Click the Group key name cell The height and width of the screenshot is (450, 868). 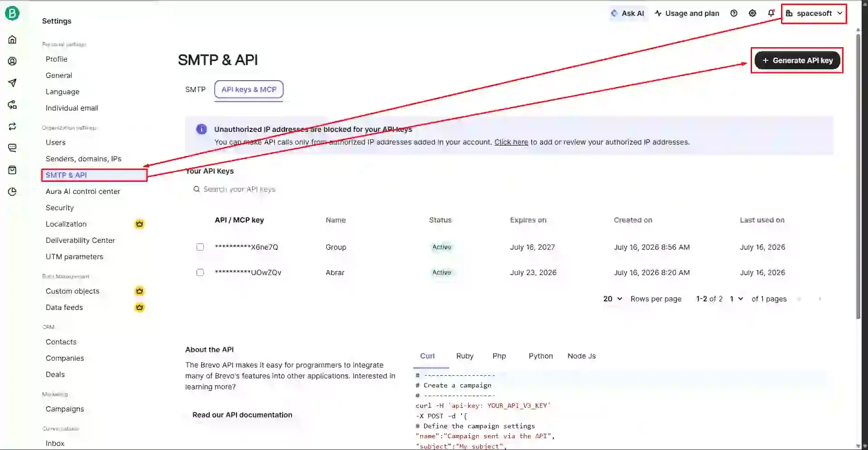[336, 247]
